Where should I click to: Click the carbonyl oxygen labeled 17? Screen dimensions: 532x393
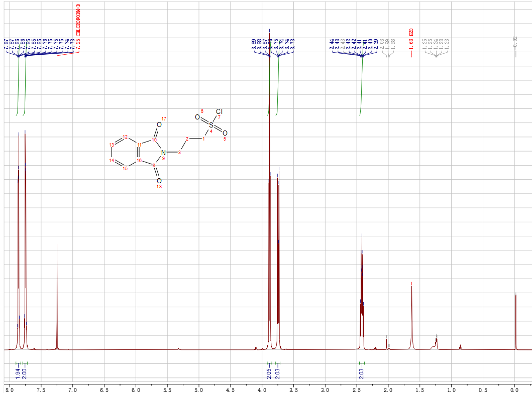(159, 124)
